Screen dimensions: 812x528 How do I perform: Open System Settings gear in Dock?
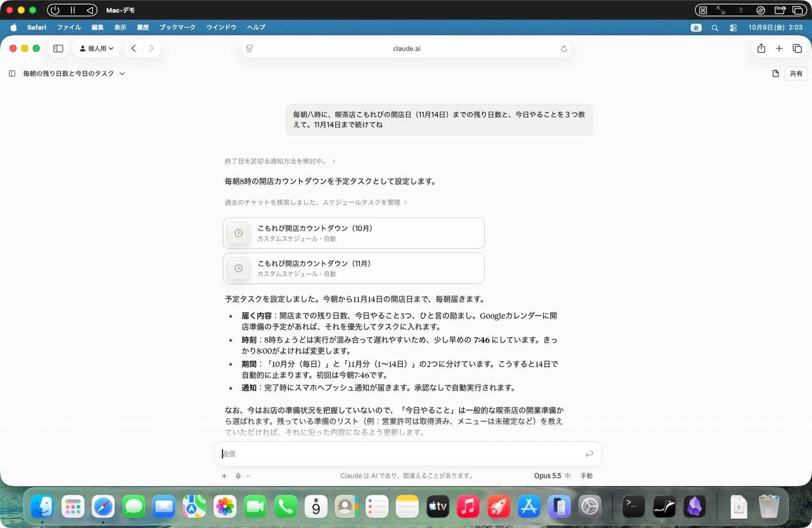[590, 506]
